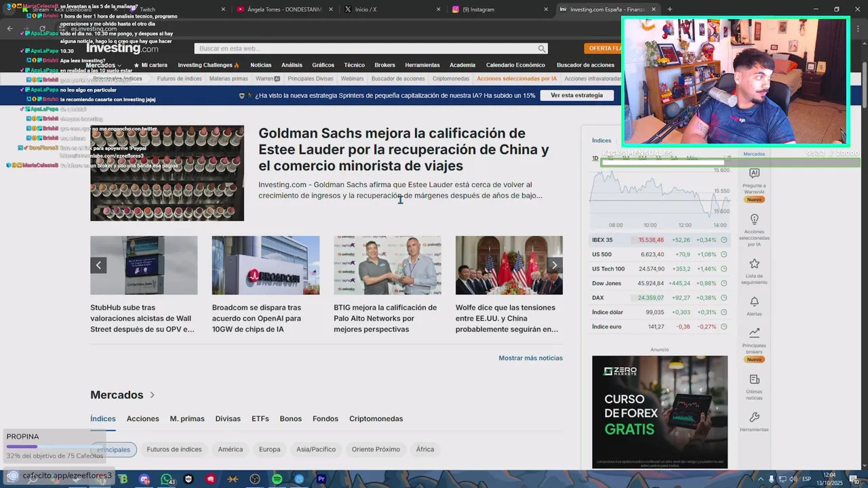This screenshot has width=868, height=488.
Task: Select África filter chip
Action: [425, 449]
